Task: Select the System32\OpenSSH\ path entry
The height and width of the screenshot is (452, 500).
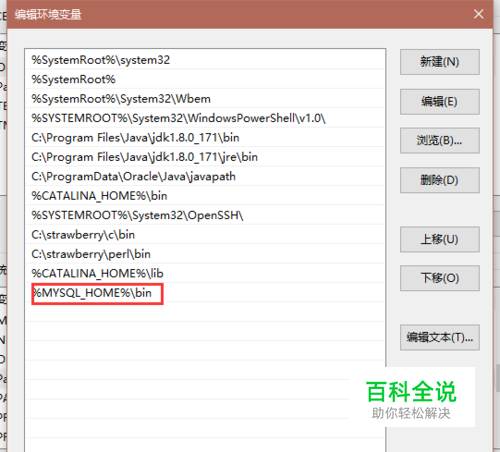Action: [205, 215]
